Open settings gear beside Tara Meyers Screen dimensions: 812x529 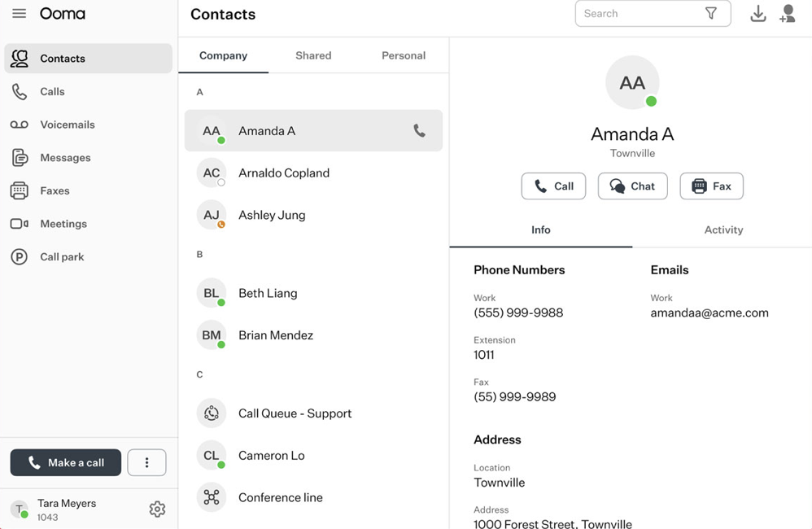[157, 509]
